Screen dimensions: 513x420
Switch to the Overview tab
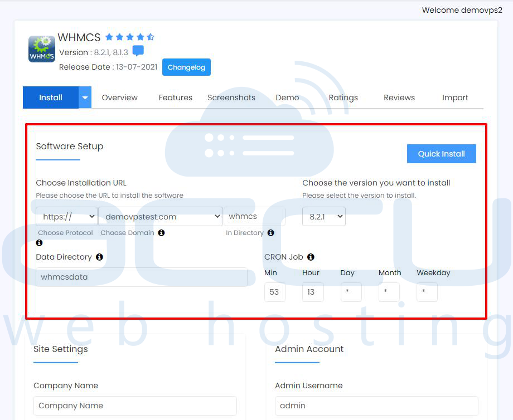(x=120, y=97)
